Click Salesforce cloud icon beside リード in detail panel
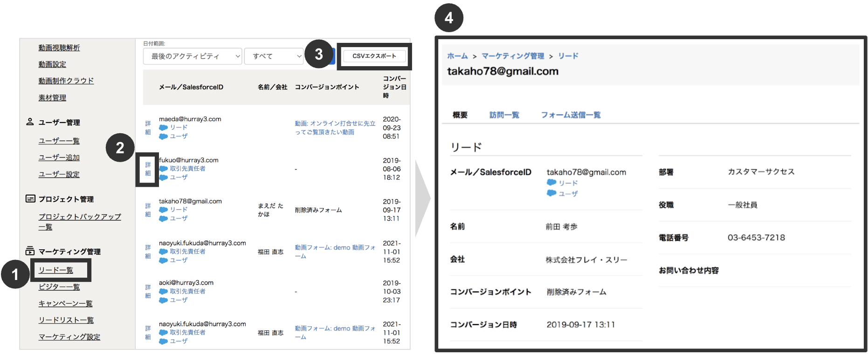 pyautogui.click(x=551, y=183)
